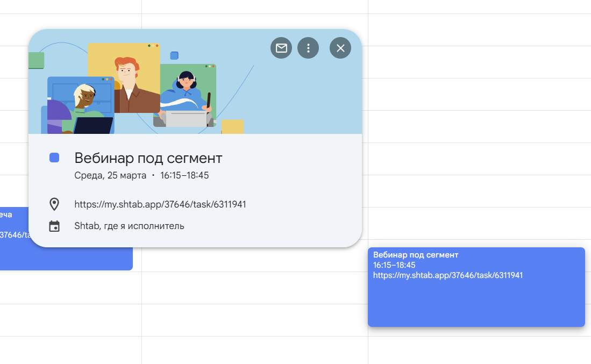This screenshot has height=364, width=591.
Task: Click calendar name Shtab, где я исполнитель
Action: point(129,226)
